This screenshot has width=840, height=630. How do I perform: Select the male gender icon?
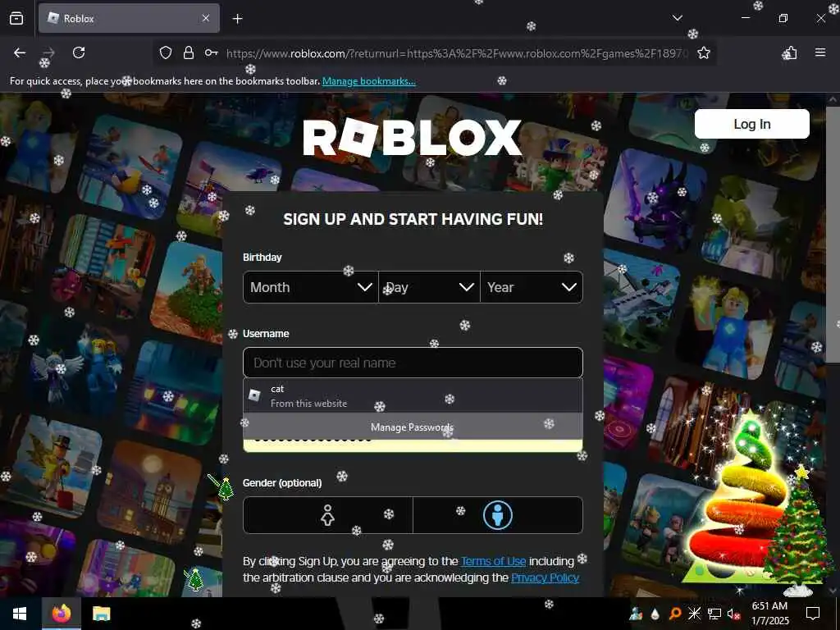498,515
